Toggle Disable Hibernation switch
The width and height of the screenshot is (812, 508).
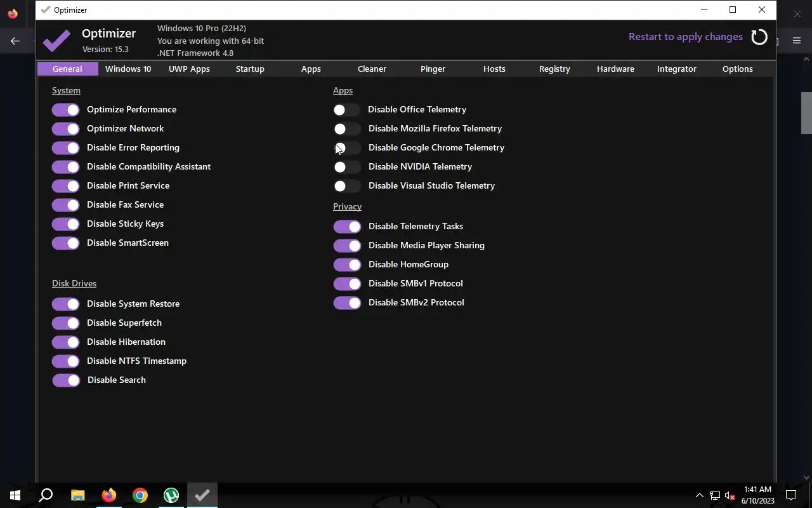tap(66, 342)
